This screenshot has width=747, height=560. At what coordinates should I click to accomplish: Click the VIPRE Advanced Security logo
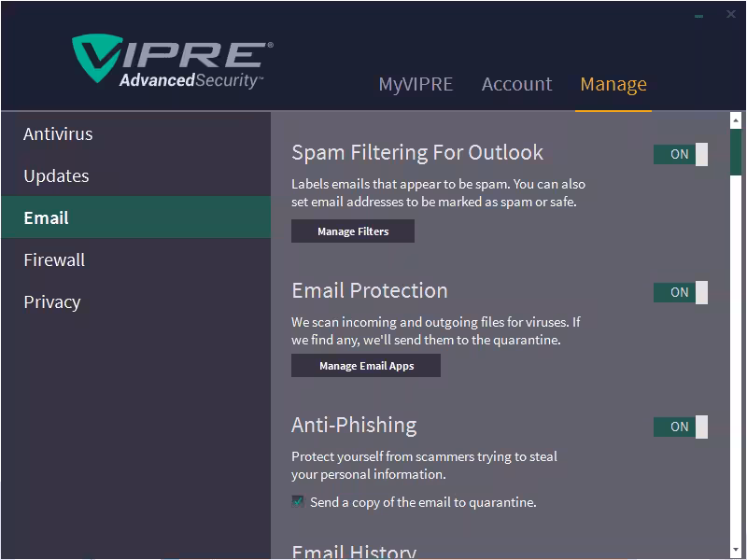coord(173,62)
